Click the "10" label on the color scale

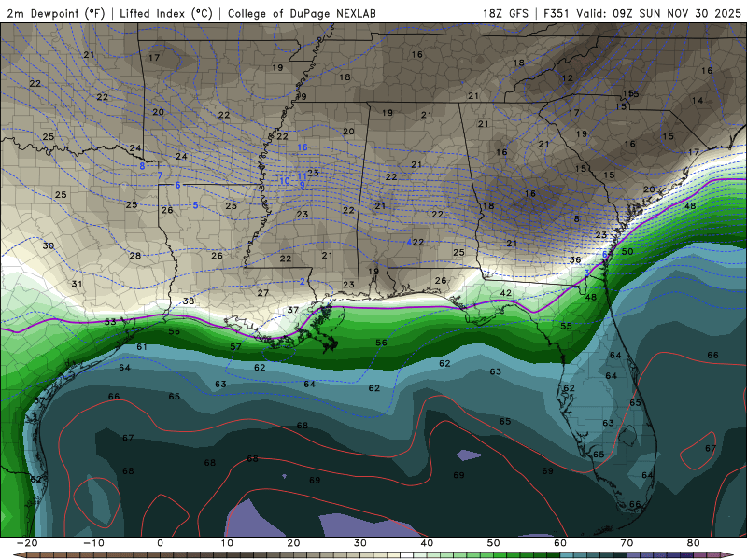coord(227,543)
